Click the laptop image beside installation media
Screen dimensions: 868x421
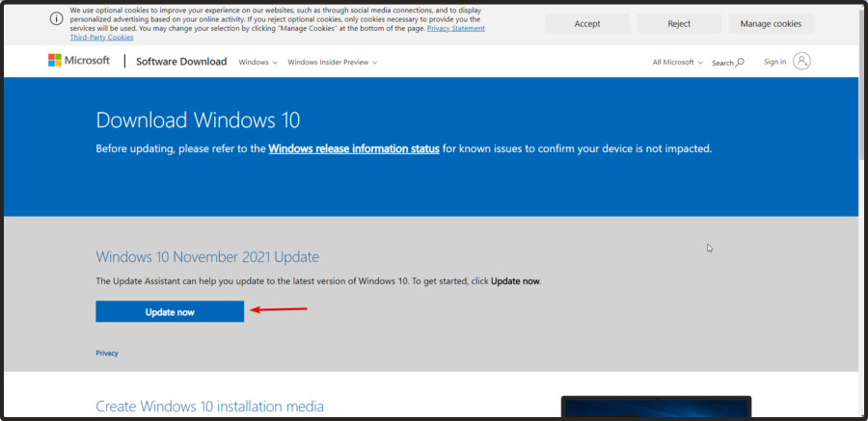pyautogui.click(x=656, y=408)
